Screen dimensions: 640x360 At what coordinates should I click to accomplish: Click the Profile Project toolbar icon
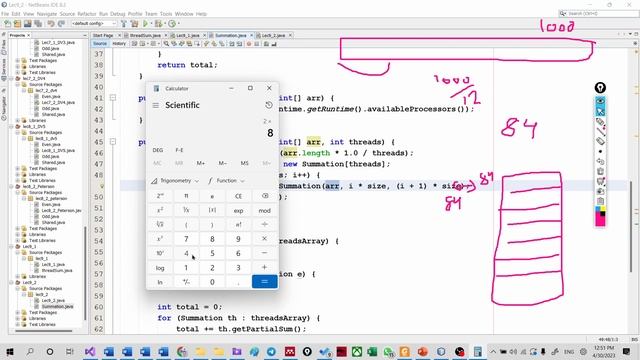click(172, 24)
